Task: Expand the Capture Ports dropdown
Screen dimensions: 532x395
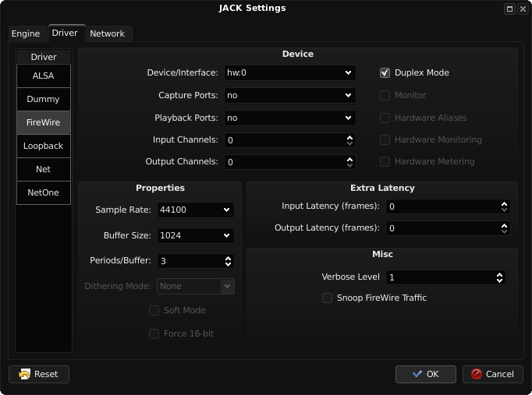Action: pyautogui.click(x=289, y=96)
